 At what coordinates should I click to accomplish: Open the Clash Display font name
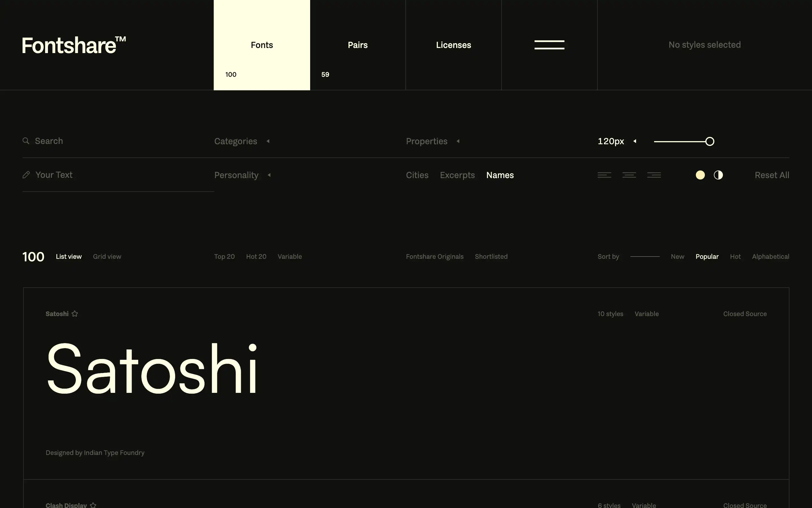[x=66, y=505]
